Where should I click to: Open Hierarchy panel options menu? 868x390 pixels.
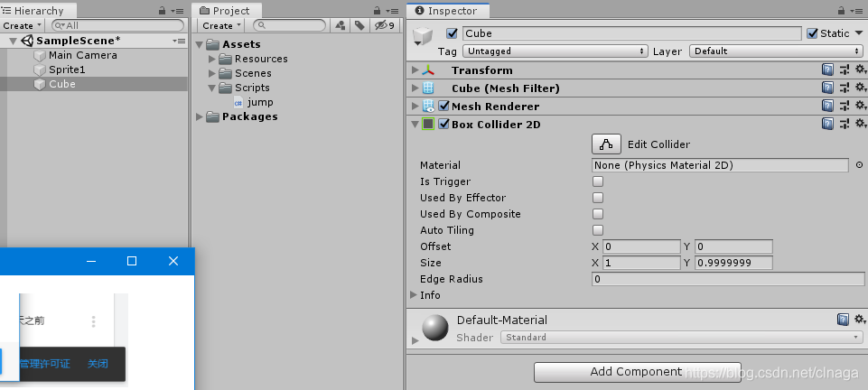pyautogui.click(x=177, y=11)
